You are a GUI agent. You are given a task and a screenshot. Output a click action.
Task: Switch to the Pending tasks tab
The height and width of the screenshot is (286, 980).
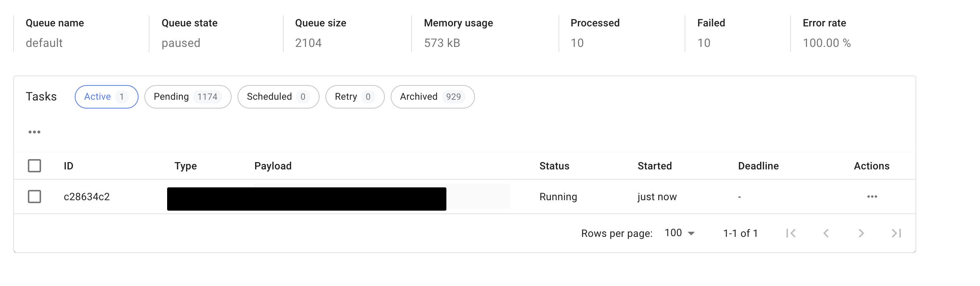pyautogui.click(x=187, y=96)
